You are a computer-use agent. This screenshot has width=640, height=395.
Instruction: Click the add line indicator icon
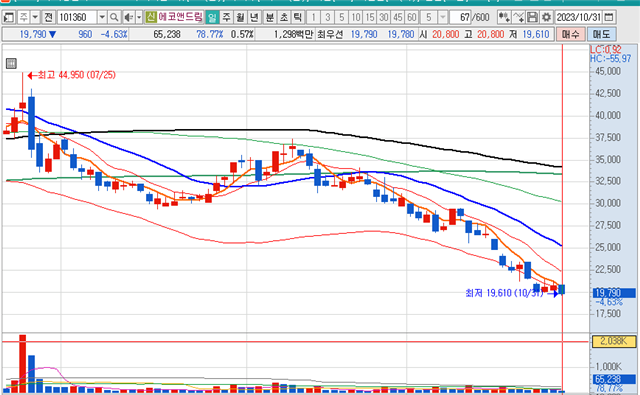518,17
